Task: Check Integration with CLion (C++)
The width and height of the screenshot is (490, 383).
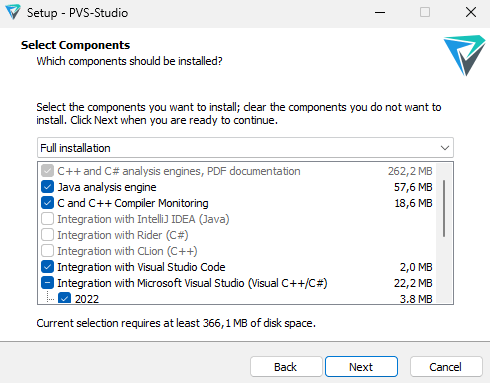Action: point(47,251)
